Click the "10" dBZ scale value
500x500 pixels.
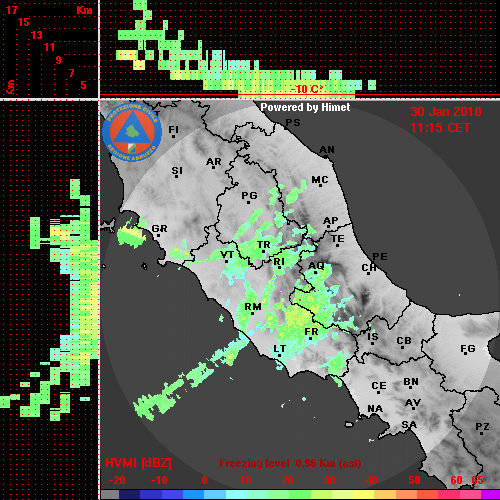[245, 480]
